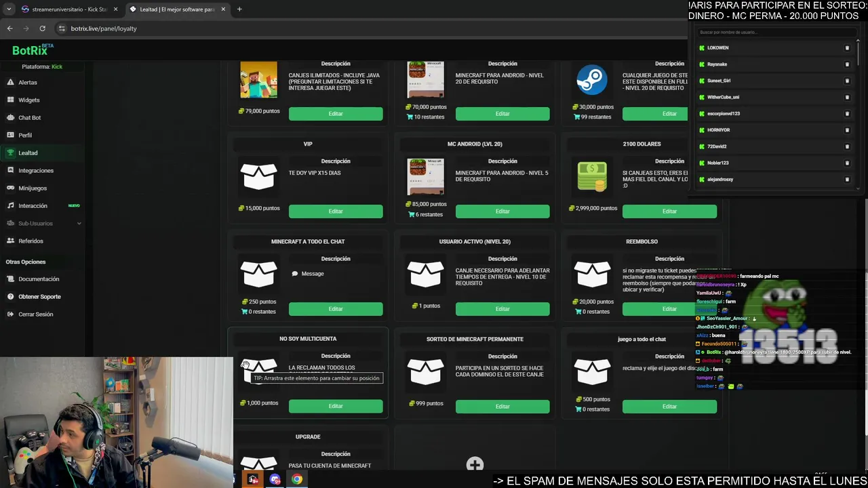
Task: Remove WitherCube_uni using trash icon
Action: [x=847, y=97]
